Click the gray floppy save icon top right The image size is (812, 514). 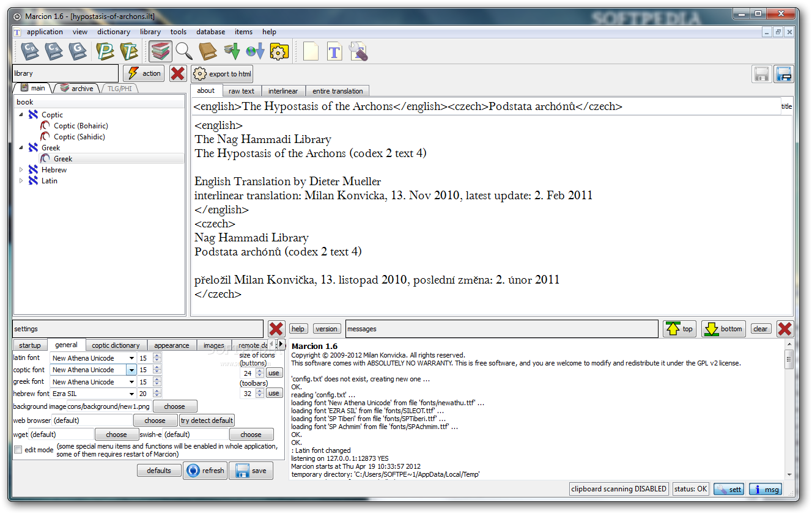pos(762,75)
